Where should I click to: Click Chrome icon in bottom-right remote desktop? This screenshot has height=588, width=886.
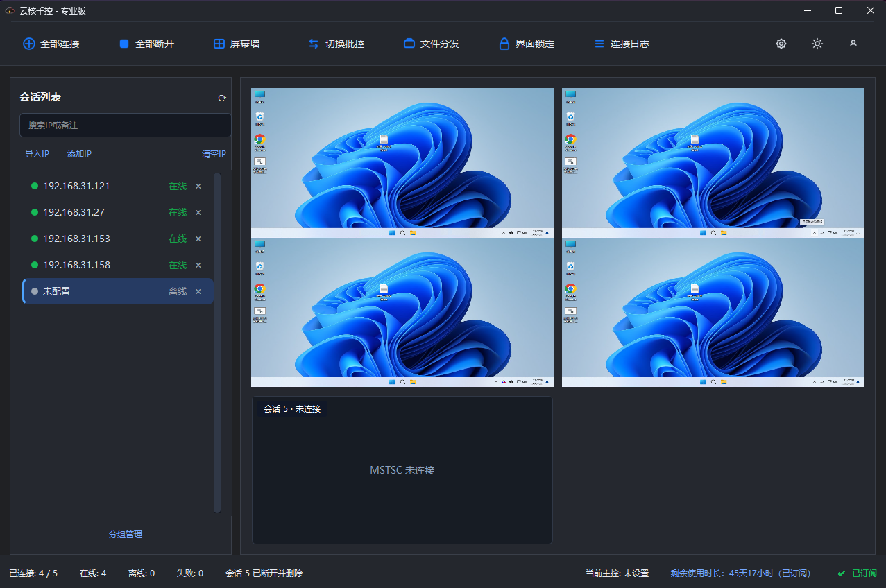(x=570, y=289)
